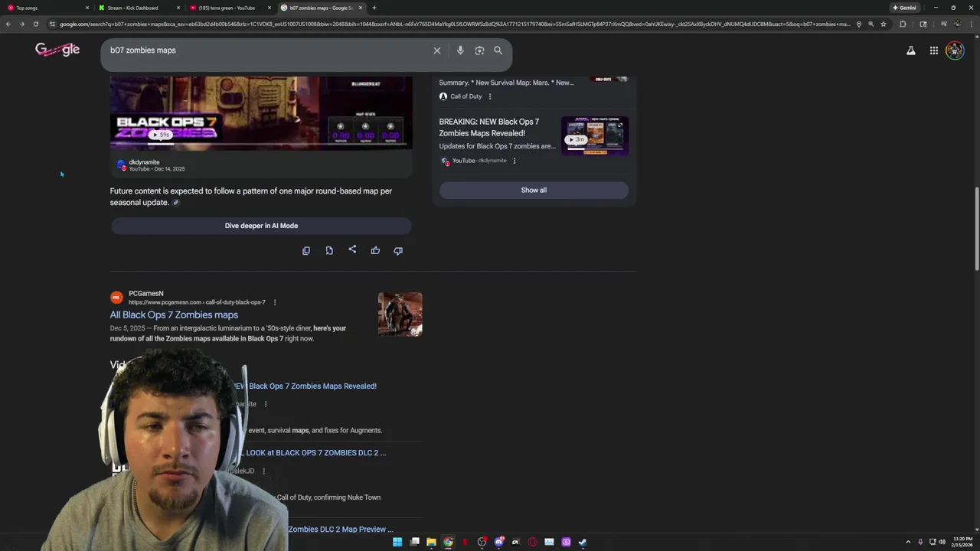Click dkdynamite channel name under video

coord(144,162)
